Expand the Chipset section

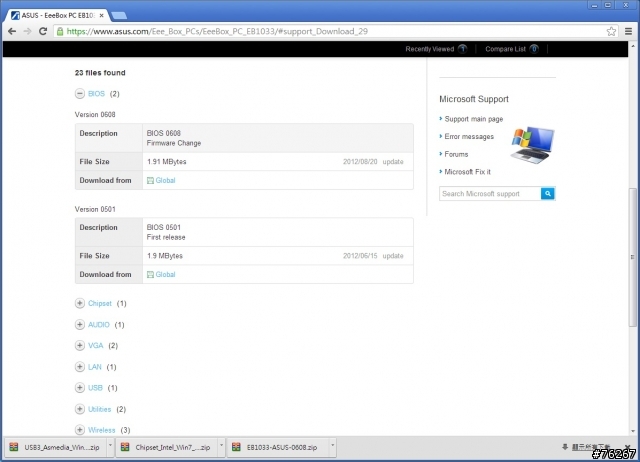coord(80,303)
